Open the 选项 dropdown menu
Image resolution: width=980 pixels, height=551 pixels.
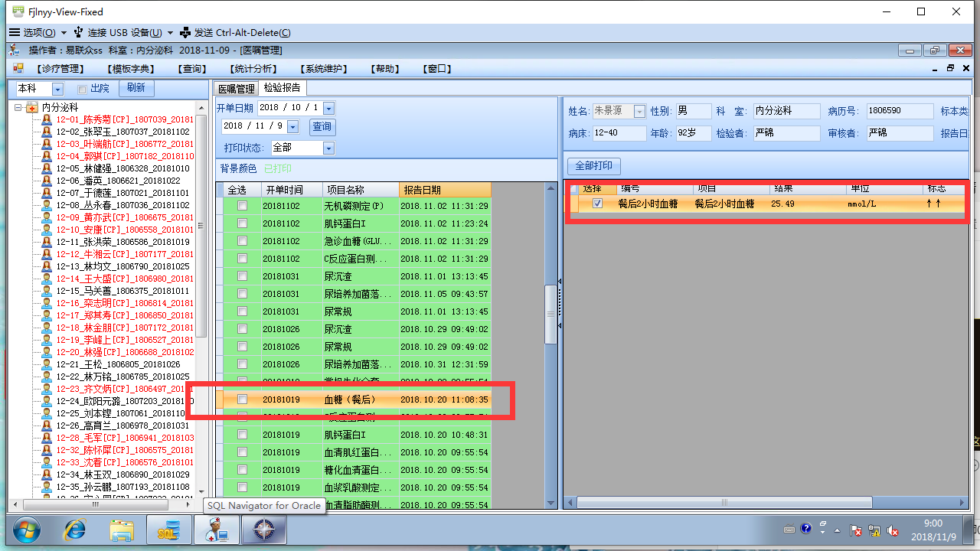(x=64, y=33)
